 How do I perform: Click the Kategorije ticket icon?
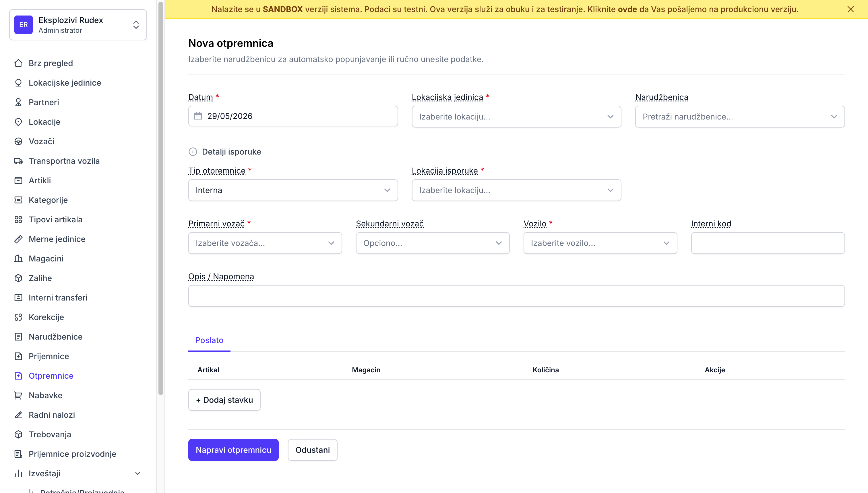pos(18,200)
